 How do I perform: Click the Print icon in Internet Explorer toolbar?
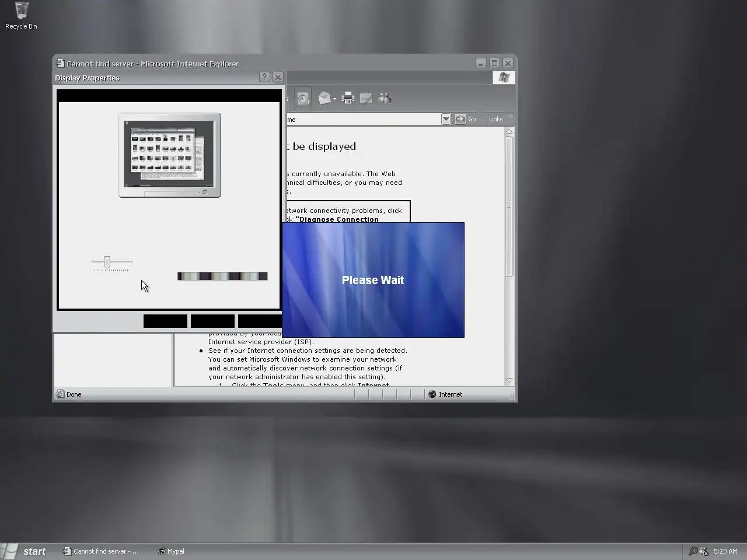coord(348,99)
